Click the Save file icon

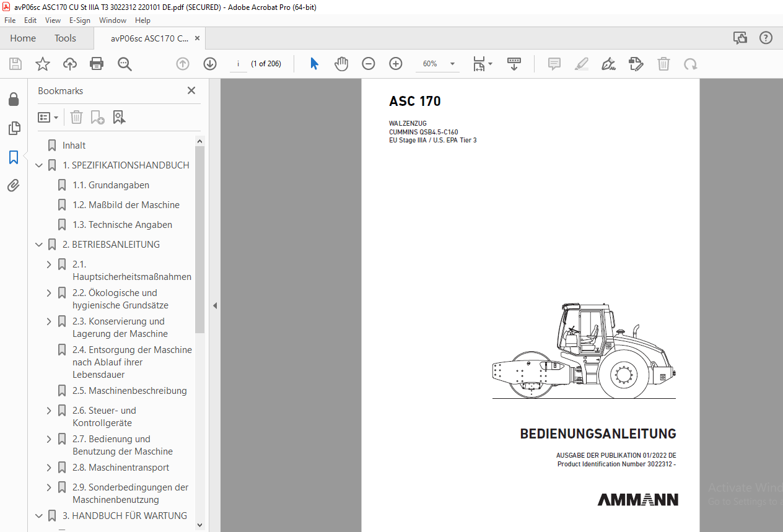pyautogui.click(x=15, y=64)
